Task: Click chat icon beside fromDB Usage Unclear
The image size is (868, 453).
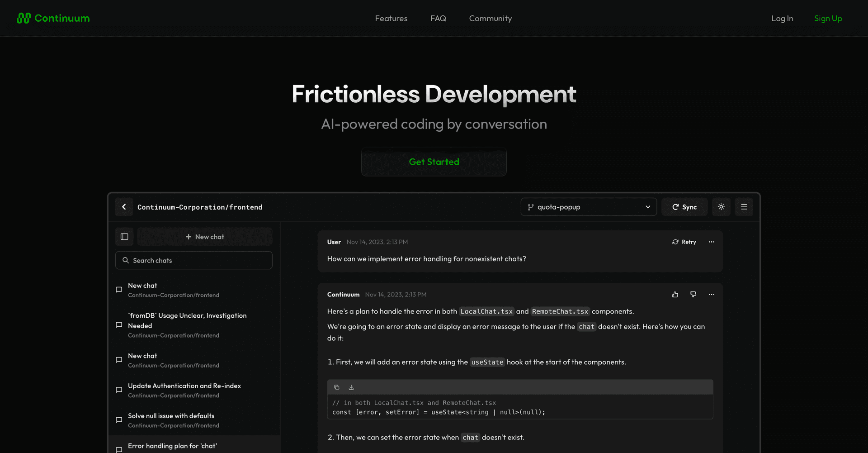Action: coord(119,325)
